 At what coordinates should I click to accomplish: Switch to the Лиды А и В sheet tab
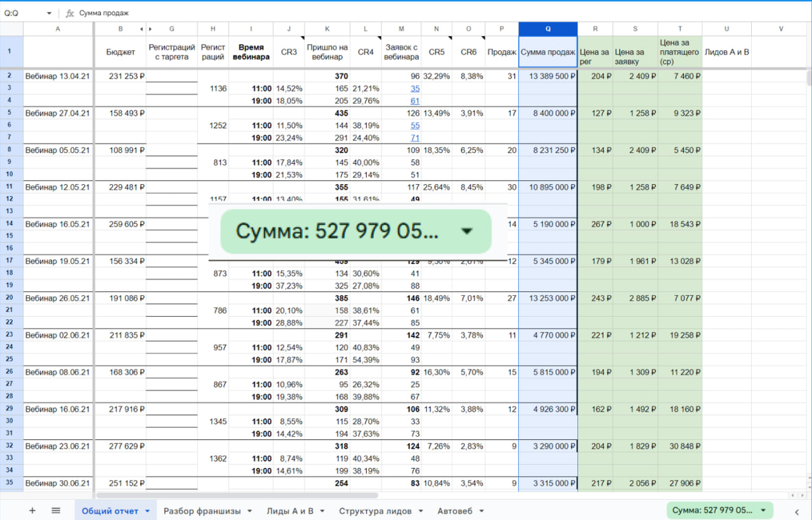[290, 511]
